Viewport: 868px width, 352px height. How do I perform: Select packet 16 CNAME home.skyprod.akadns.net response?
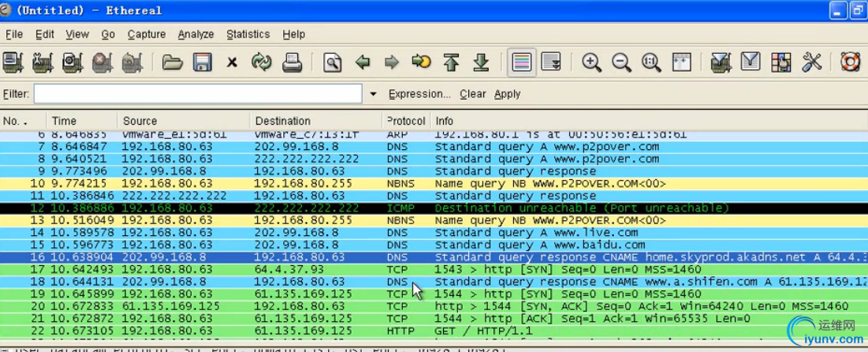(434, 257)
